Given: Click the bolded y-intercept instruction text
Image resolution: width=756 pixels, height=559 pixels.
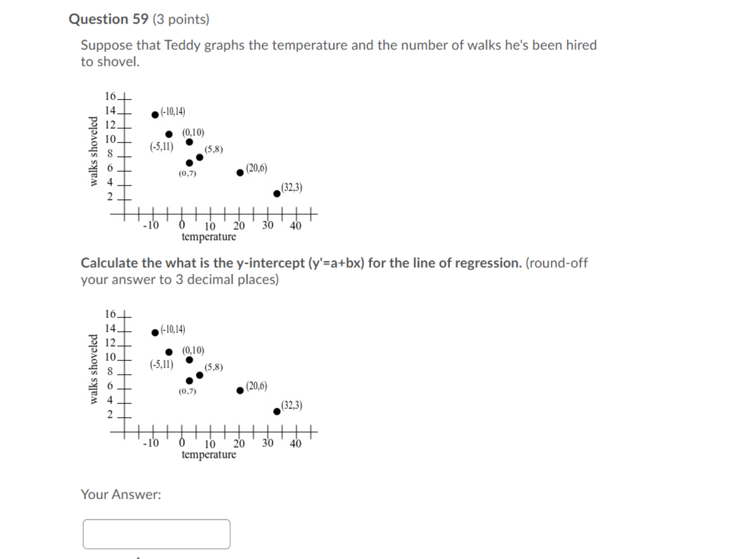Looking at the screenshot, I should pos(300,263).
